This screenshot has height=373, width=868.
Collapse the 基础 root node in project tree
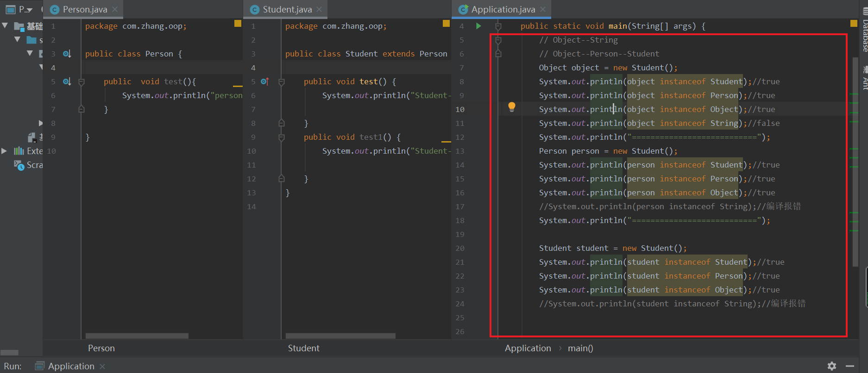click(5, 25)
